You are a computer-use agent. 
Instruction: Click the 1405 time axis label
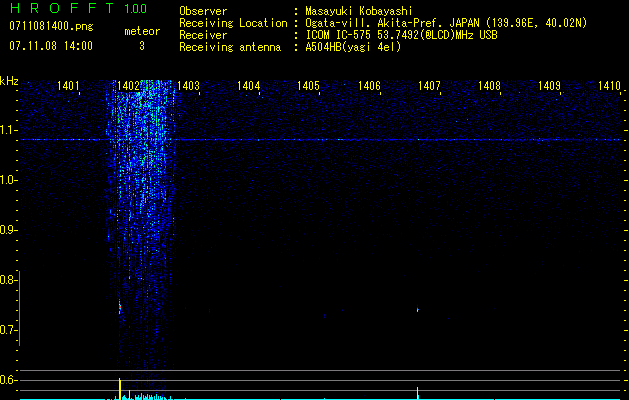click(x=308, y=85)
